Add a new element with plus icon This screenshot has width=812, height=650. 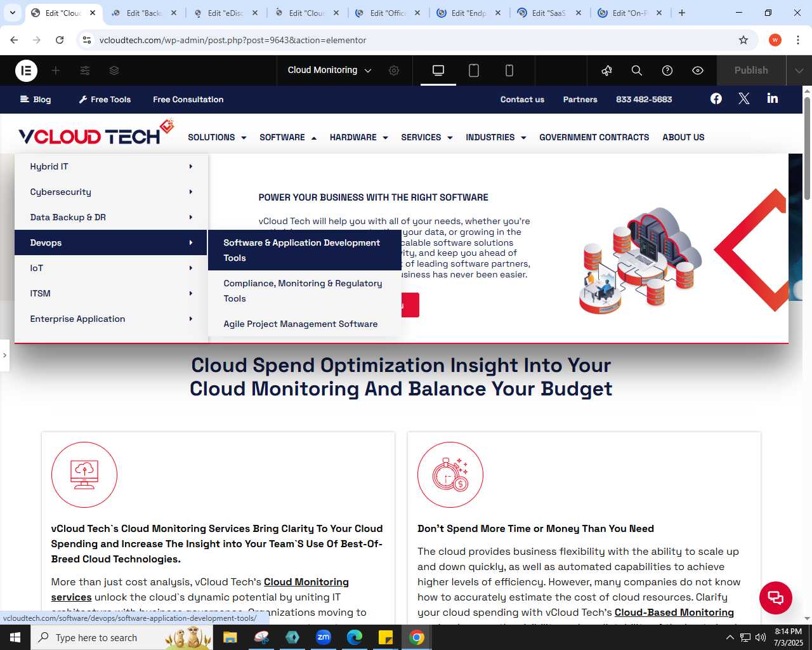[x=56, y=70]
